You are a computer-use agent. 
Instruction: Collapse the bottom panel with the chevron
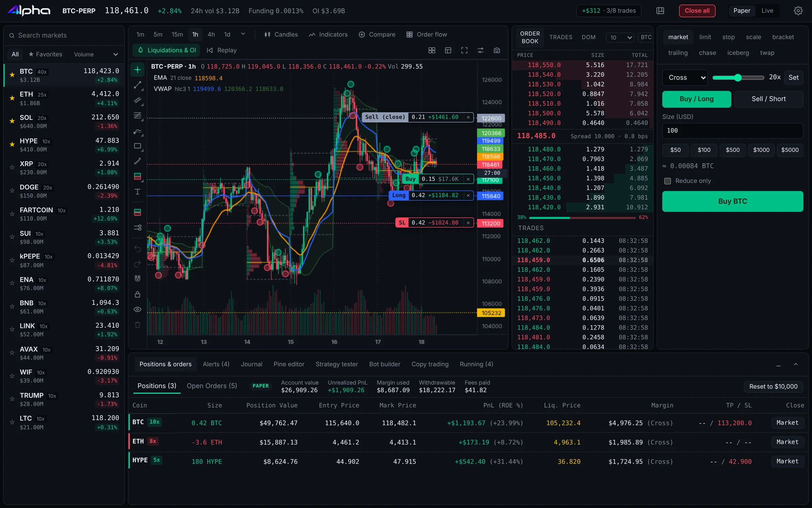(795, 364)
